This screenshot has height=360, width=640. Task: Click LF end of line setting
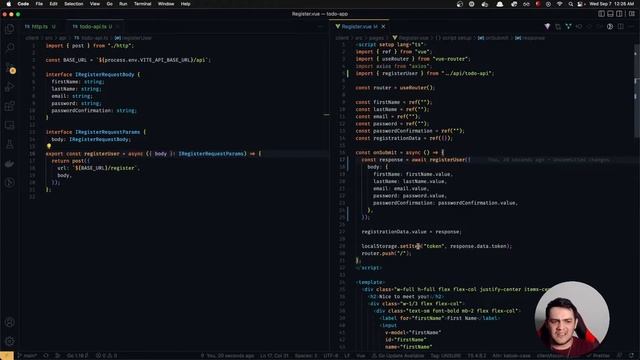point(347,356)
